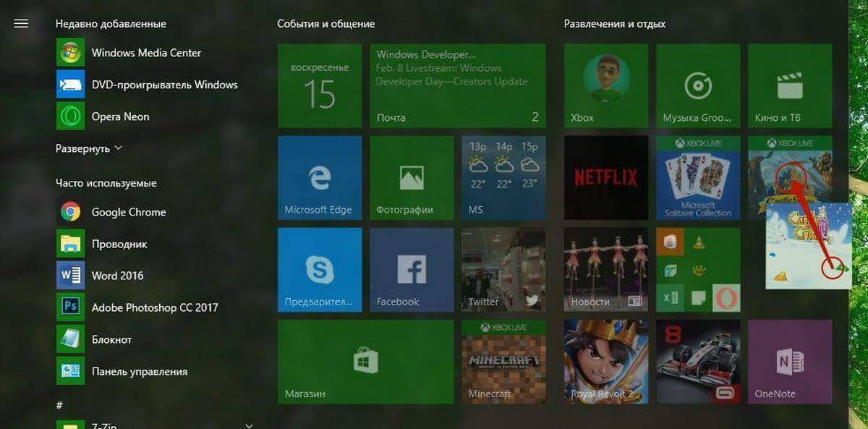Open the Почта mail tile
The width and height of the screenshot is (868, 429).
(x=458, y=85)
